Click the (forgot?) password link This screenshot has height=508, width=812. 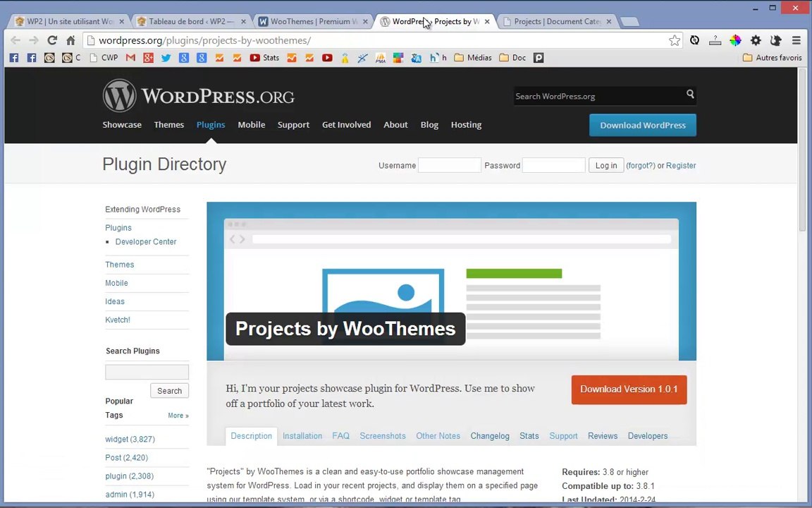coord(641,165)
